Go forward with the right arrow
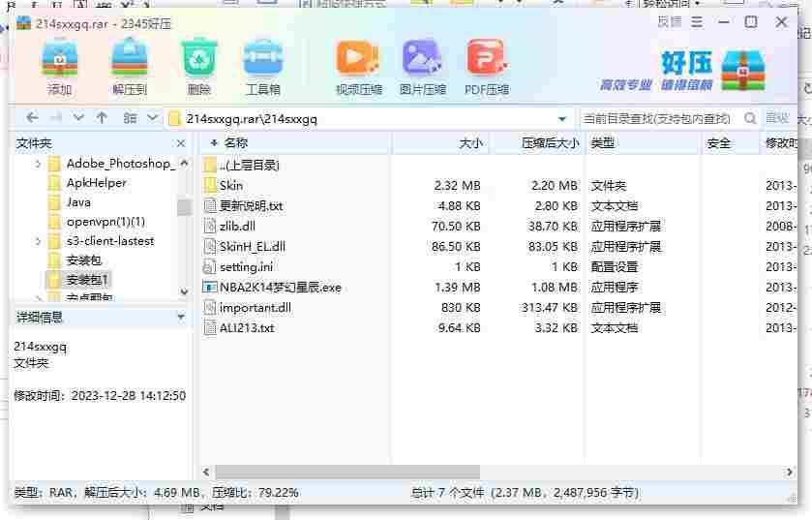 click(55, 118)
